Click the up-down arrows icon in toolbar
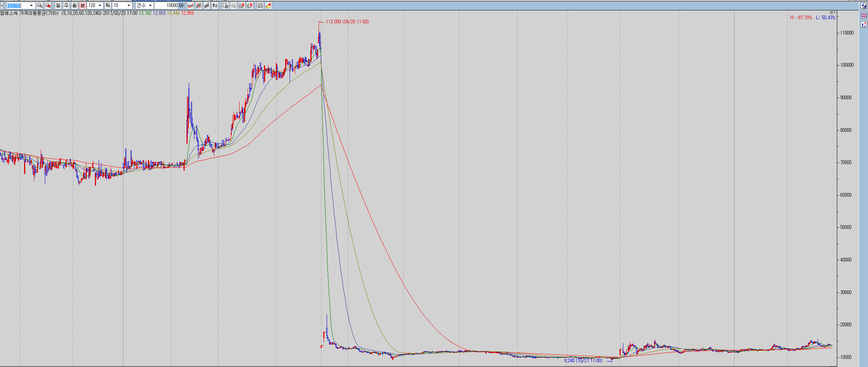This screenshot has height=367, width=868. click(215, 6)
